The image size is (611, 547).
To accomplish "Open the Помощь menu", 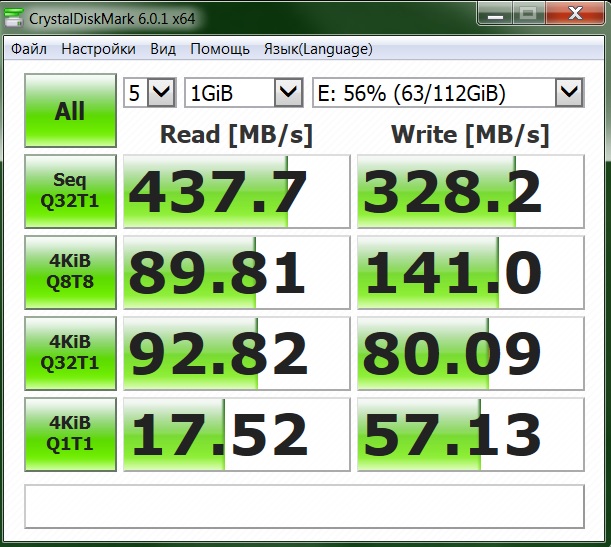I will point(220,49).
